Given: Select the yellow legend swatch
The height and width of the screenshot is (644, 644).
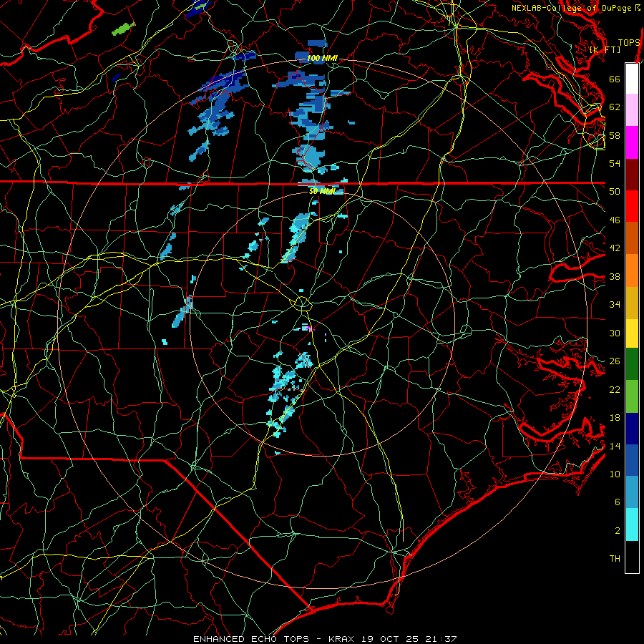Looking at the screenshot, I should (x=632, y=333).
